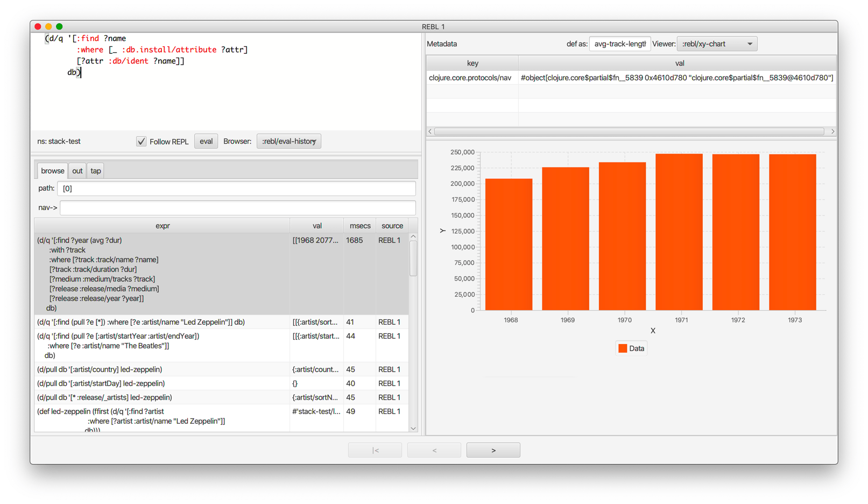Viewport: 868px width, 504px height.
Task: Click in the code editor area
Action: pyautogui.click(x=226, y=81)
